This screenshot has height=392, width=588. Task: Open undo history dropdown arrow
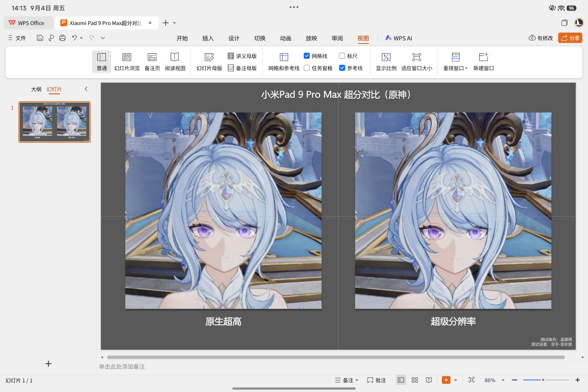(81, 38)
